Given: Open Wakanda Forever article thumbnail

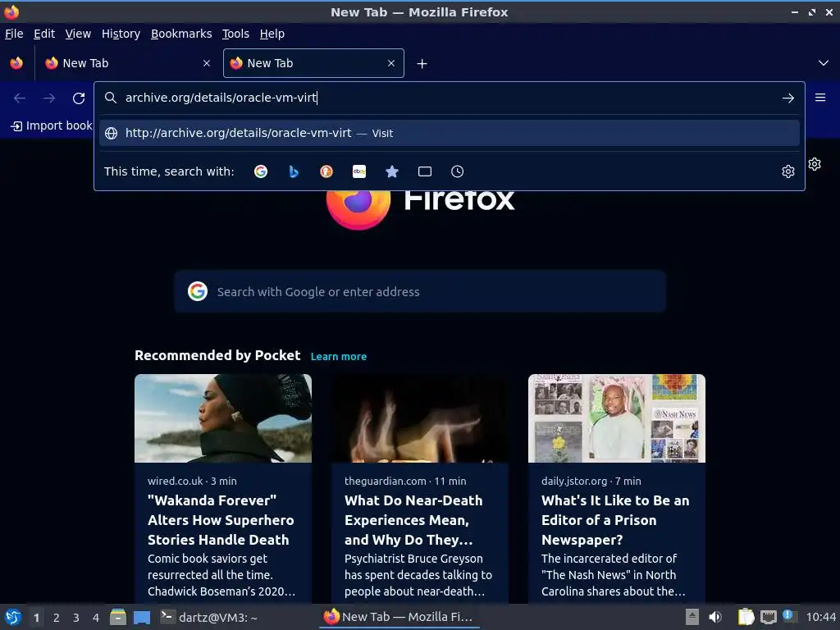Looking at the screenshot, I should [x=223, y=418].
